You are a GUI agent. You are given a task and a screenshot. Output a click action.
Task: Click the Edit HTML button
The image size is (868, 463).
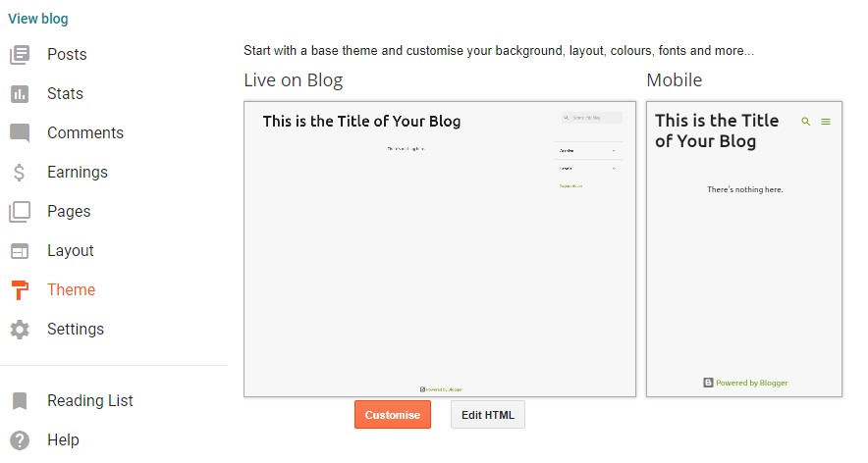pyautogui.click(x=488, y=415)
